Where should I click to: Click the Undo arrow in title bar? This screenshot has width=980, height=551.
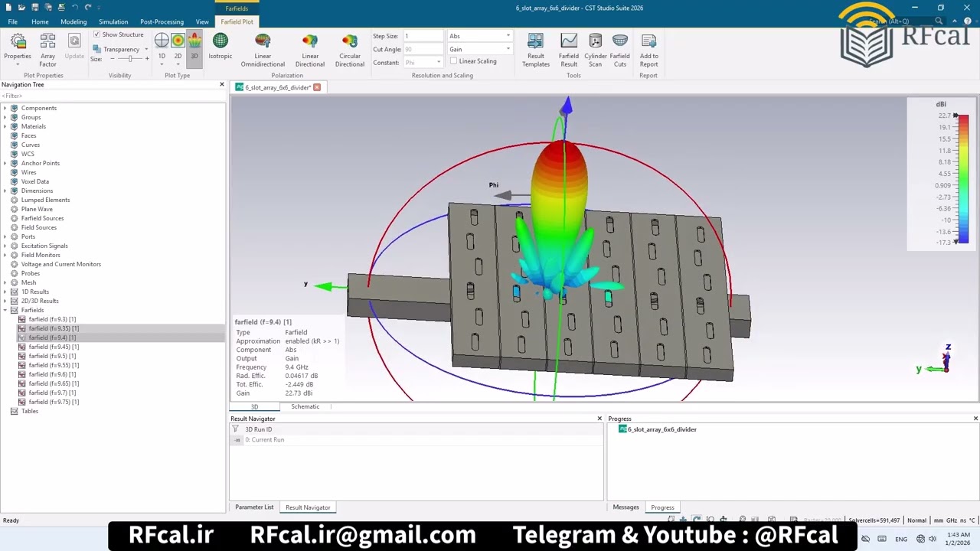[x=74, y=8]
